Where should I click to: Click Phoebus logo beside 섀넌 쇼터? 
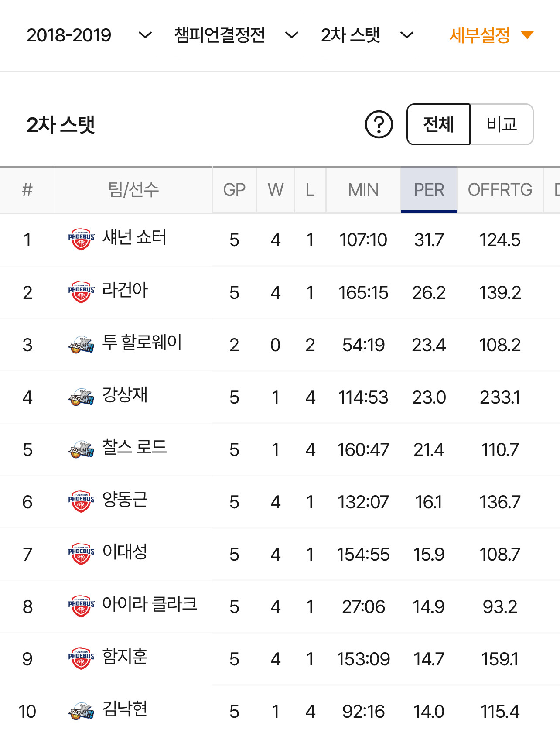click(x=81, y=239)
